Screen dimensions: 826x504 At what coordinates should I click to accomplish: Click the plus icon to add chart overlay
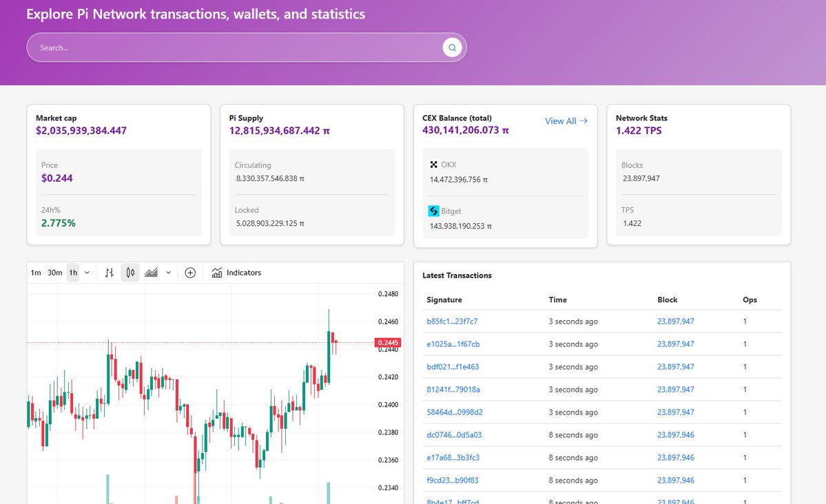click(190, 273)
